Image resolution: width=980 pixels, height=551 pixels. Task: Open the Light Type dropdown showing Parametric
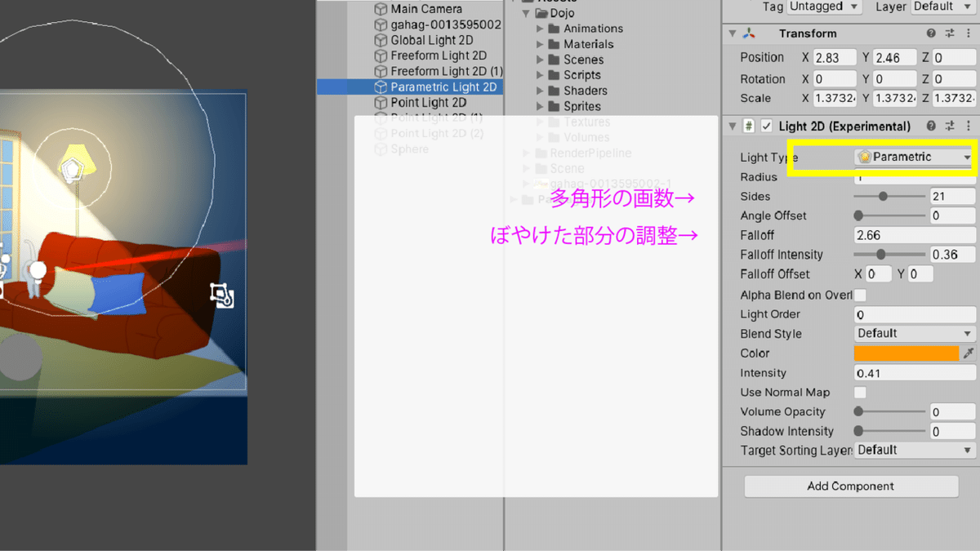pos(913,157)
